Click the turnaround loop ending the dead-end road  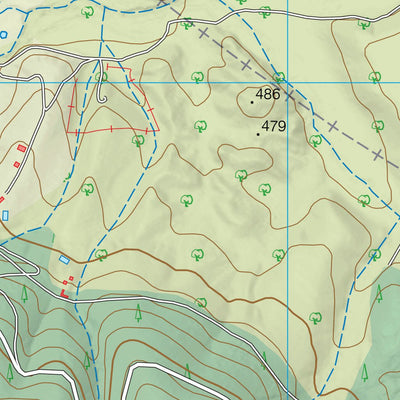click(103, 99)
